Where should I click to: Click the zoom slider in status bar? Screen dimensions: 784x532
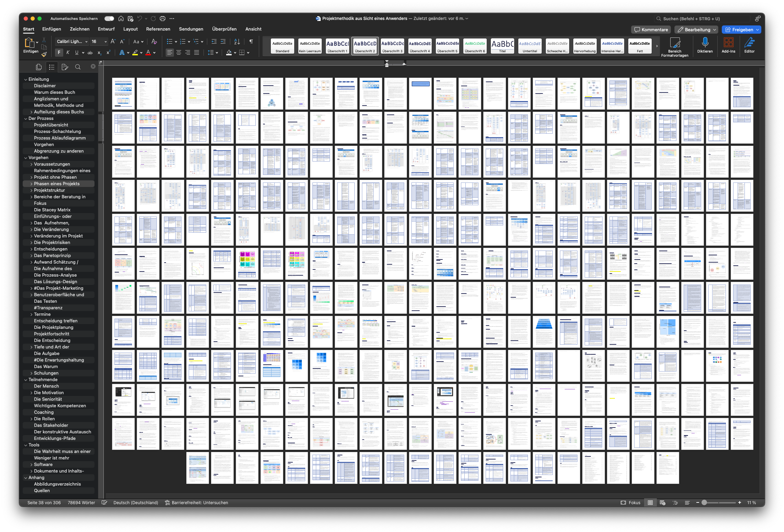click(704, 502)
